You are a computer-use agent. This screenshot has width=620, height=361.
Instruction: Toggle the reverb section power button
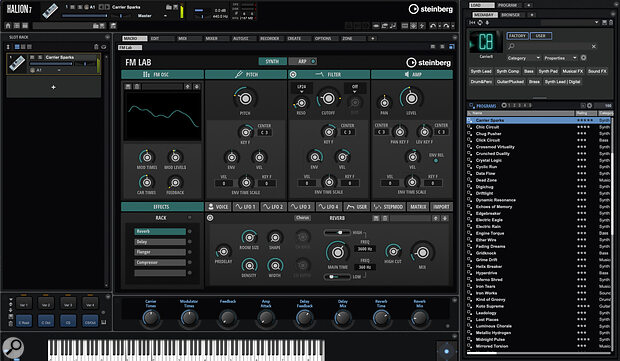210,218
